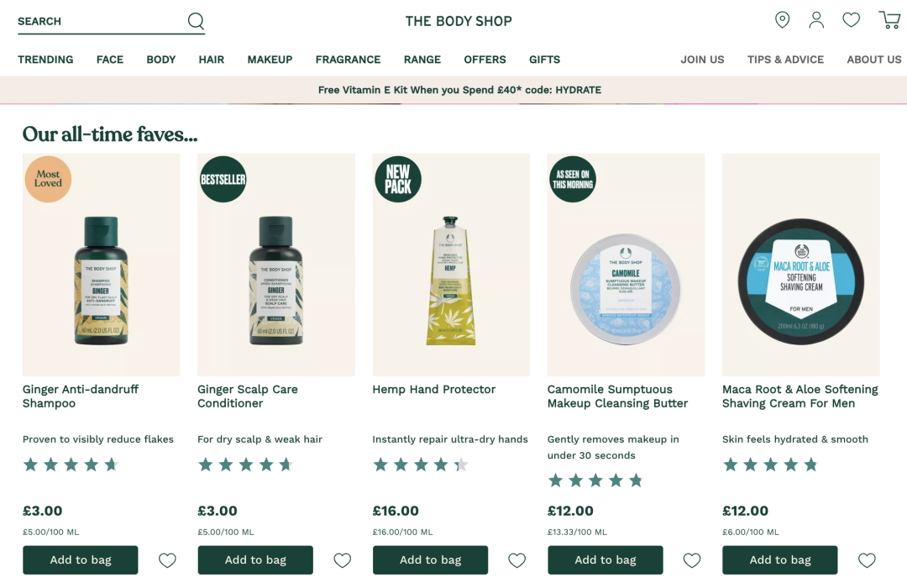Image resolution: width=907 pixels, height=588 pixels.
Task: Add Hemp Hand Protector to bag
Action: pyautogui.click(x=430, y=560)
